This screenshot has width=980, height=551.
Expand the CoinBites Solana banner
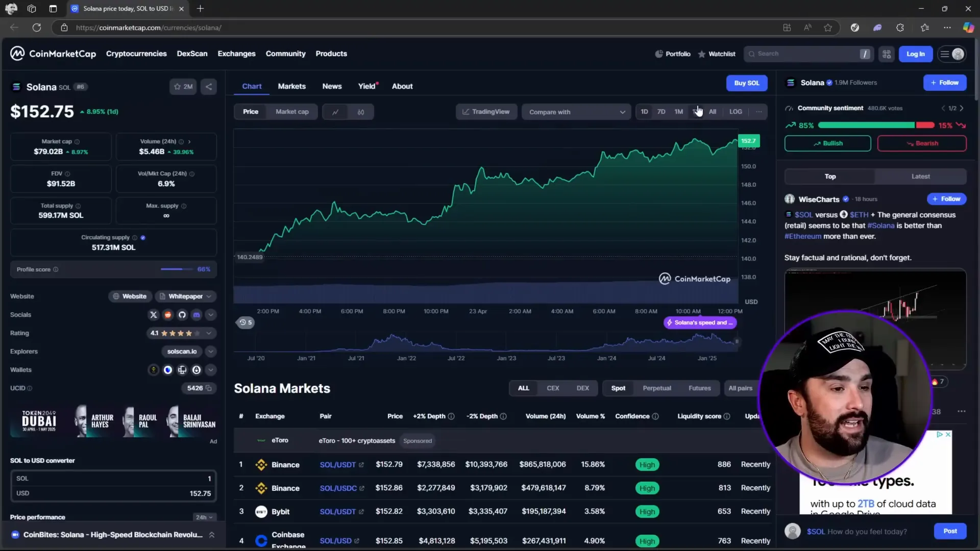point(211,535)
